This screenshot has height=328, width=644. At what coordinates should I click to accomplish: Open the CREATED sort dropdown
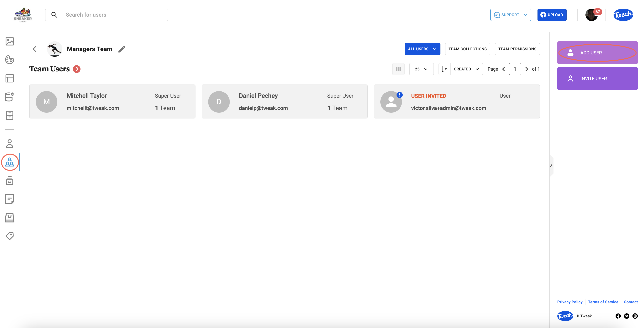tap(466, 69)
